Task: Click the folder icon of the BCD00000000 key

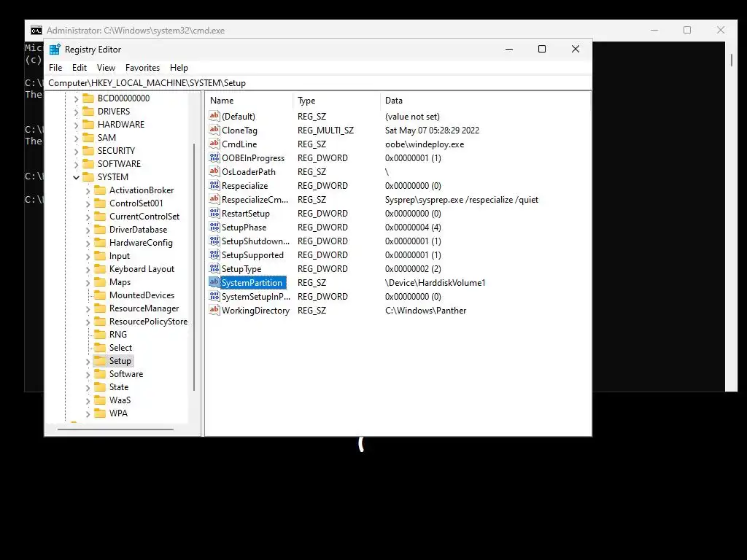Action: [88, 98]
